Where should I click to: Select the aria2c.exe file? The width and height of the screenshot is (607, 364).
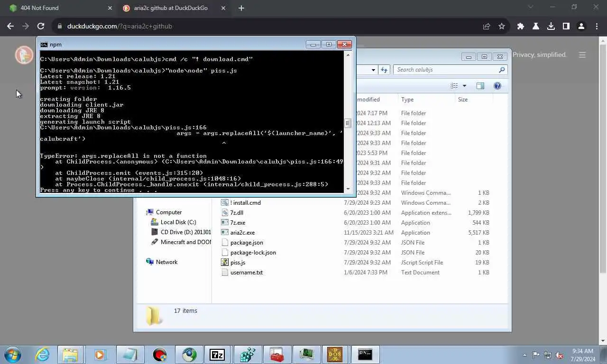[x=242, y=233]
